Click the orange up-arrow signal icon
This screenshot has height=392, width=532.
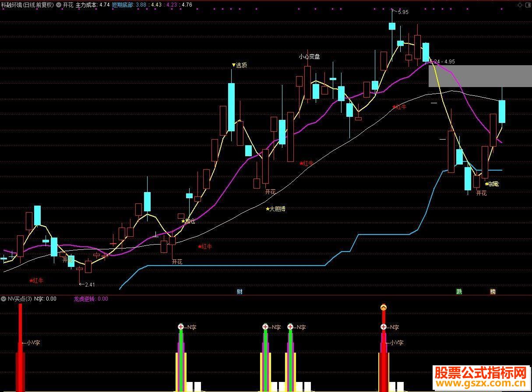(384, 308)
